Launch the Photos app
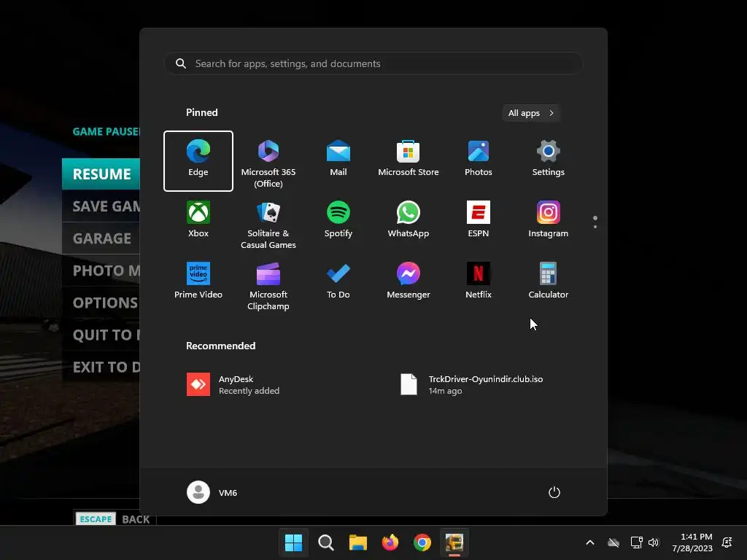 coord(479,161)
